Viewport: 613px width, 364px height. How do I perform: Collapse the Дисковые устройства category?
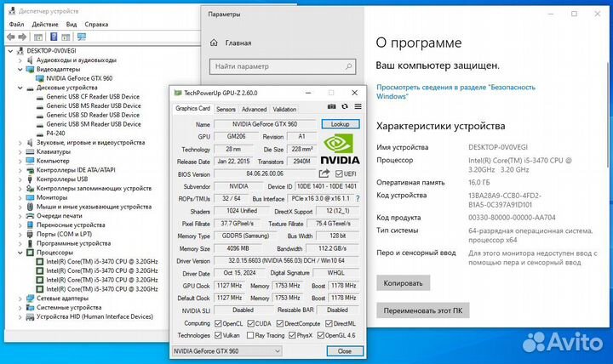(20, 88)
